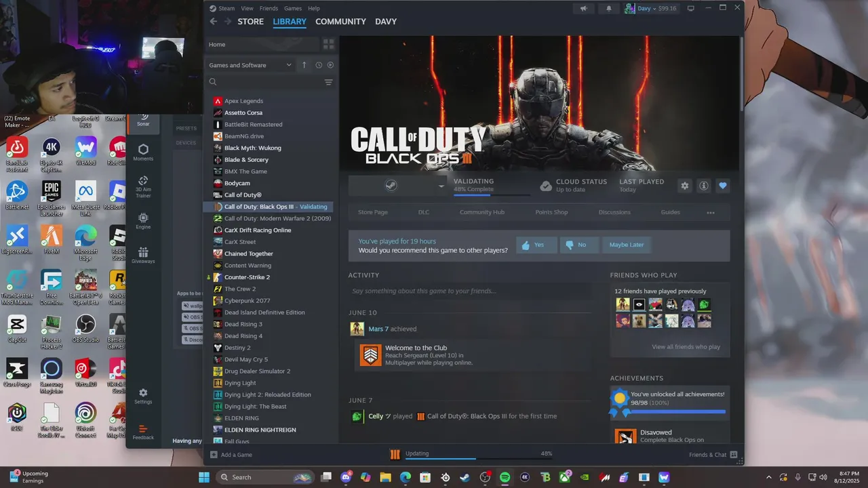Open Feedback in SteelSeries sidebar
The height and width of the screenshot is (488, 868).
tap(143, 432)
